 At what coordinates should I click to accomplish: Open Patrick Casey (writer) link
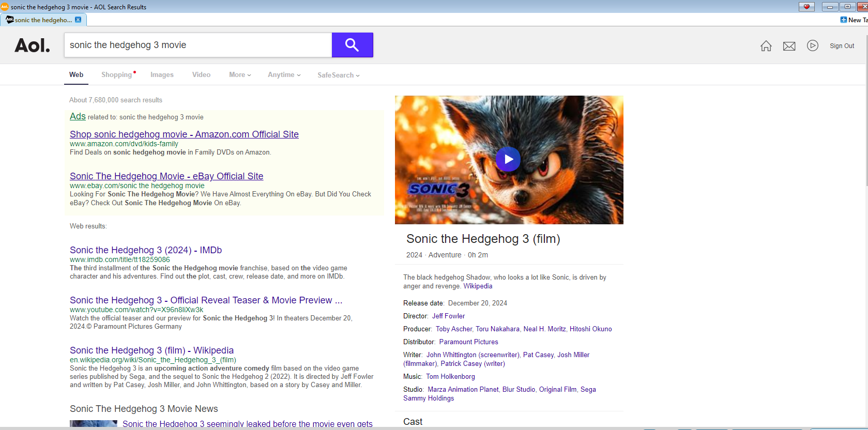point(473,363)
